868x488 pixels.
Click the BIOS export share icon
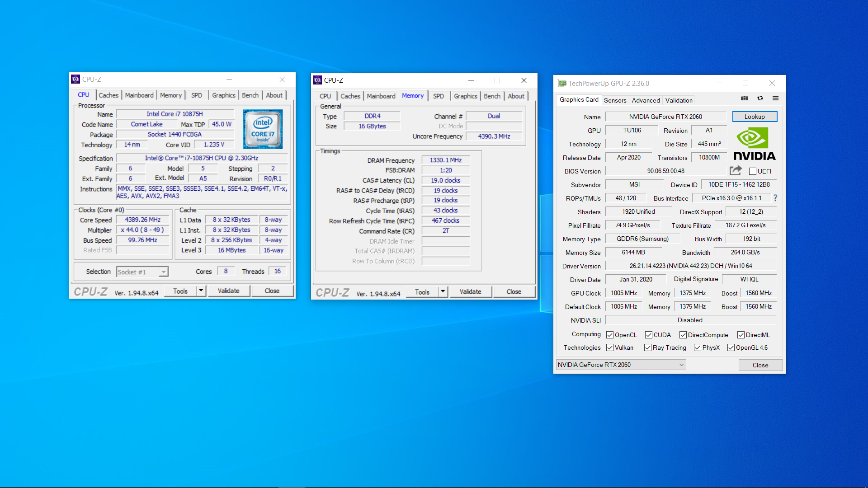click(x=736, y=170)
